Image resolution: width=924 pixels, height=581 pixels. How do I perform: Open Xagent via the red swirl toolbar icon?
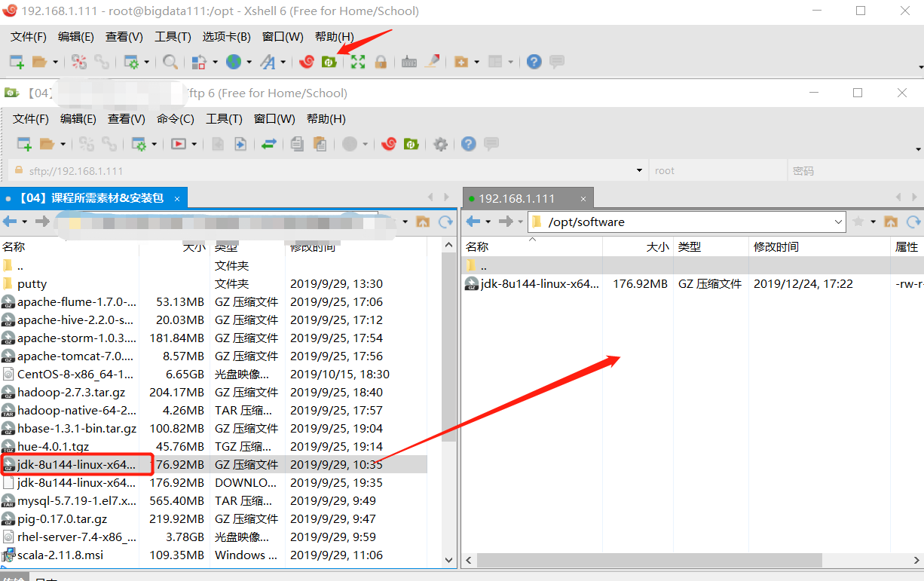tap(307, 62)
